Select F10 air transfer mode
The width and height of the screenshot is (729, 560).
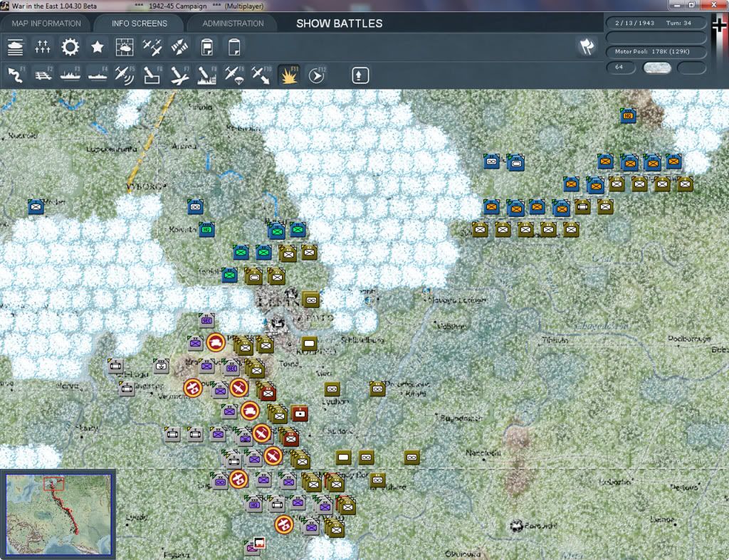(261, 75)
